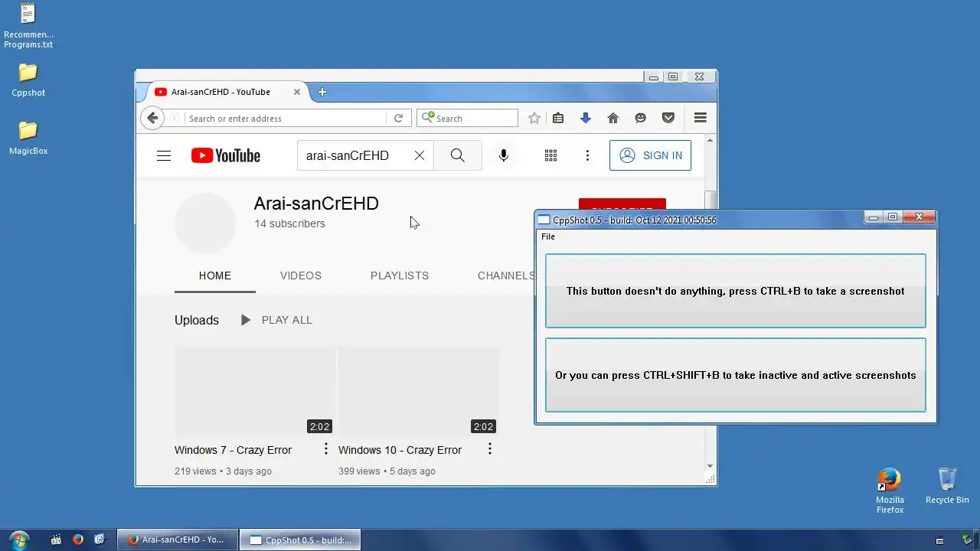The width and height of the screenshot is (980, 551).
Task: Open Recommended Programs.txt on desktop
Action: click(28, 26)
